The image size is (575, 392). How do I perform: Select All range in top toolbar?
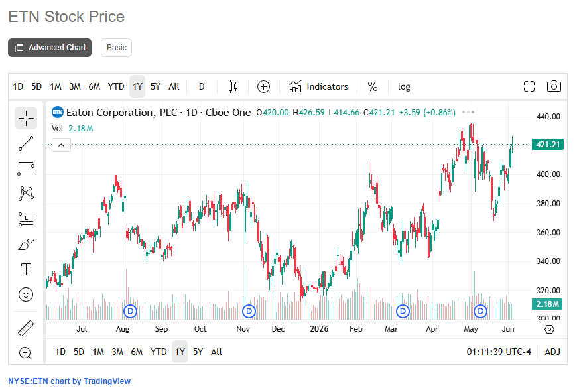(x=174, y=86)
